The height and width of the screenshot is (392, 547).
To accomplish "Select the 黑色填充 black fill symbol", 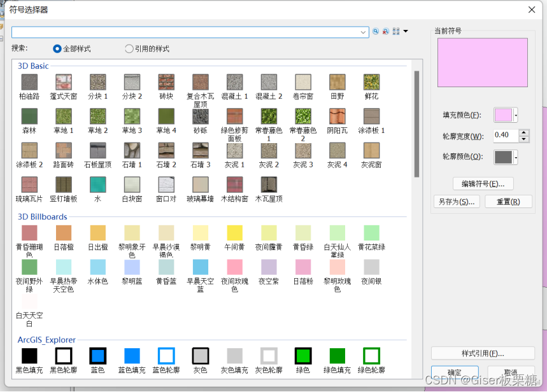I will pyautogui.click(x=29, y=356).
